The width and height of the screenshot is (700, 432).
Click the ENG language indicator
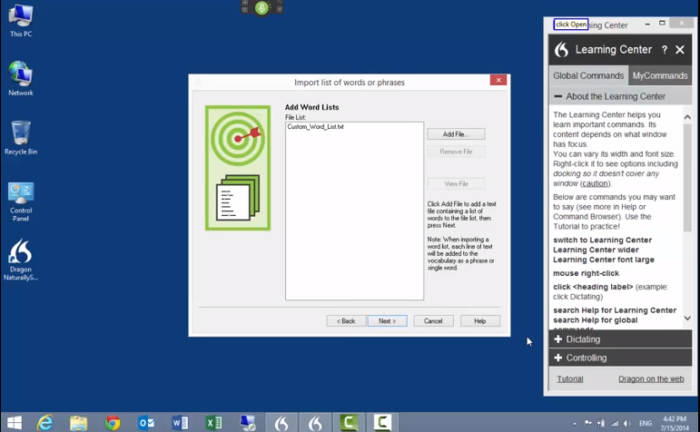645,423
